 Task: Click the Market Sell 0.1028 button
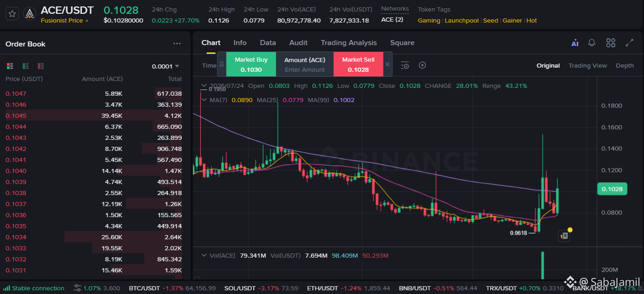pyautogui.click(x=358, y=64)
